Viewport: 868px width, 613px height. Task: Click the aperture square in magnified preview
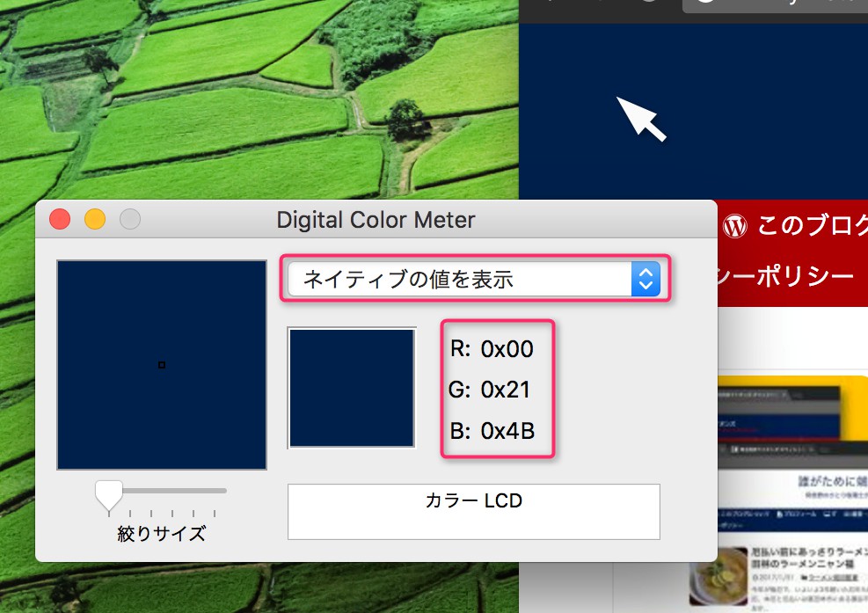162,364
